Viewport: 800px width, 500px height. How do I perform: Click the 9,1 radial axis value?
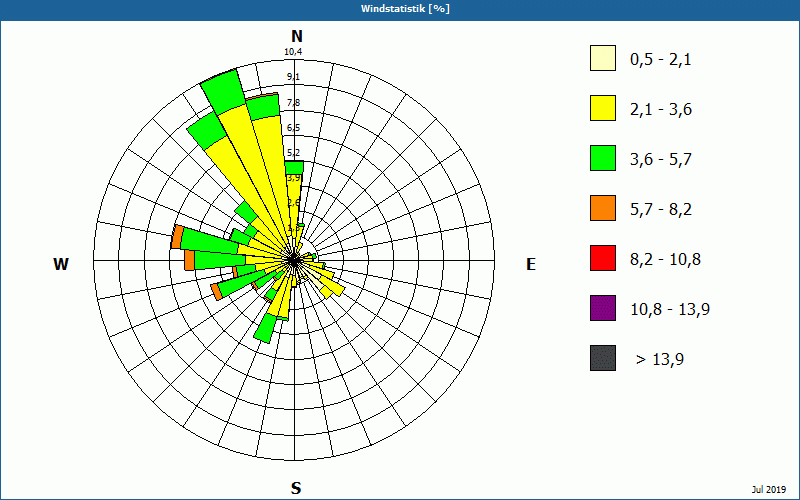click(x=293, y=77)
